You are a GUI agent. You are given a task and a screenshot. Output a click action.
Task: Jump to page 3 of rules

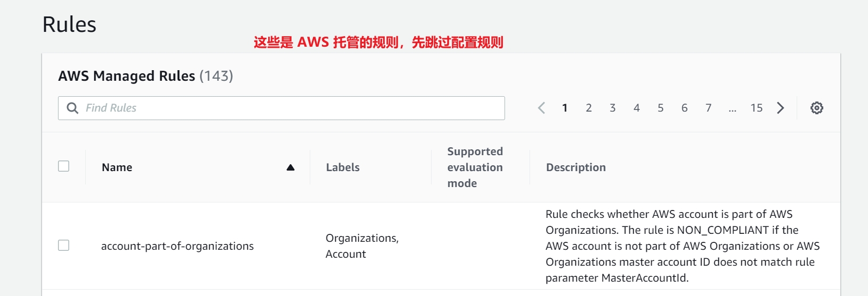[613, 108]
